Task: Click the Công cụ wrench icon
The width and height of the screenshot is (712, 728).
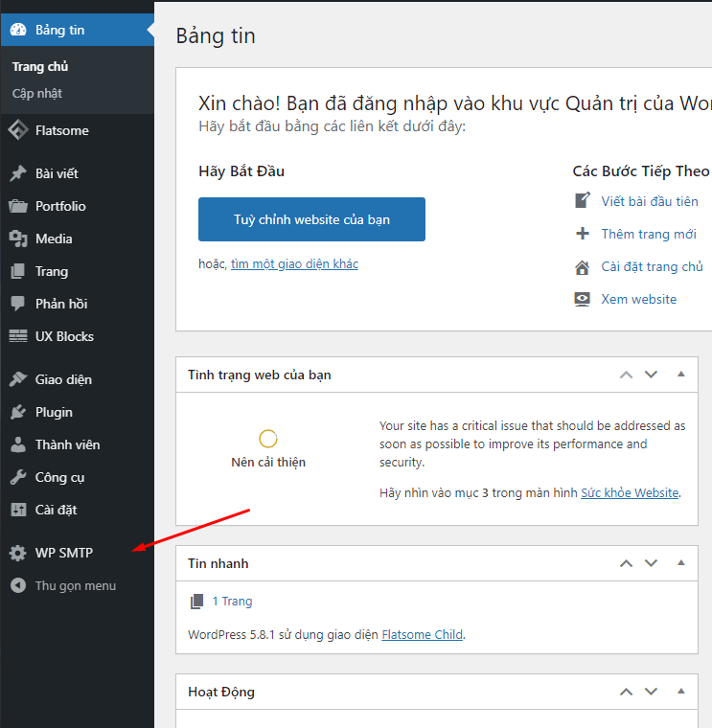Action: 17,477
